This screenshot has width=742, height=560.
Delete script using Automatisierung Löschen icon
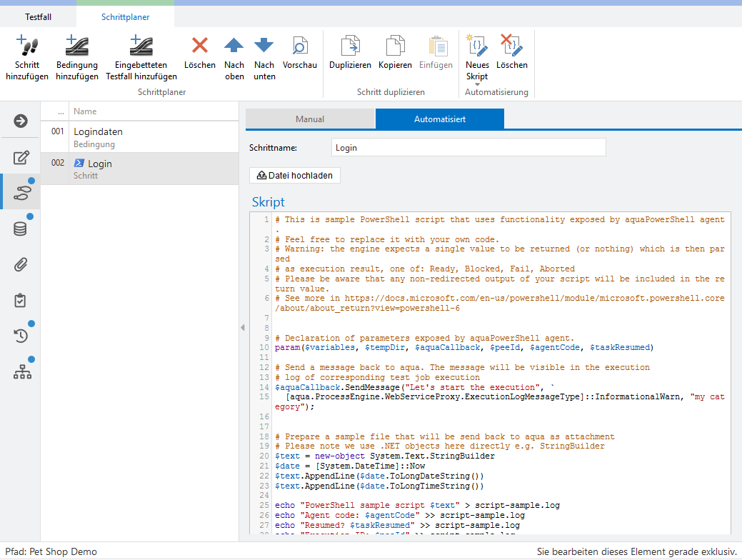click(511, 46)
